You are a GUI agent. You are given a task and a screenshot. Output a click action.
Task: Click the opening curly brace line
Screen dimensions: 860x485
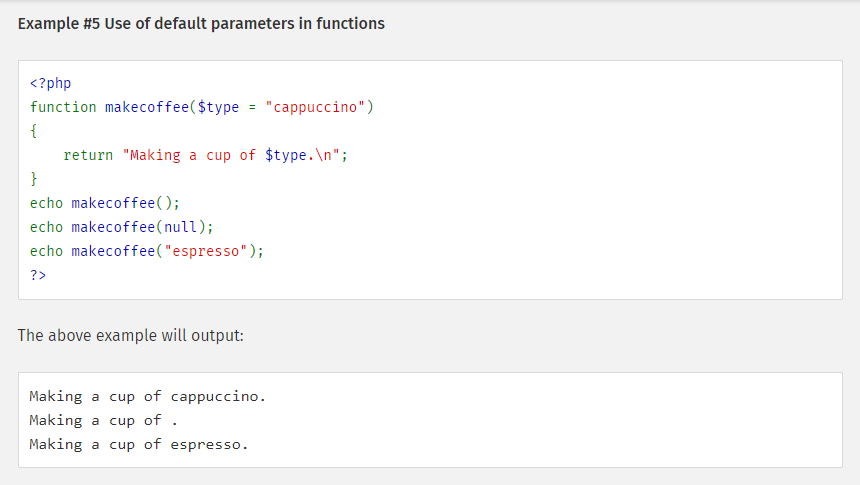[x=34, y=131]
